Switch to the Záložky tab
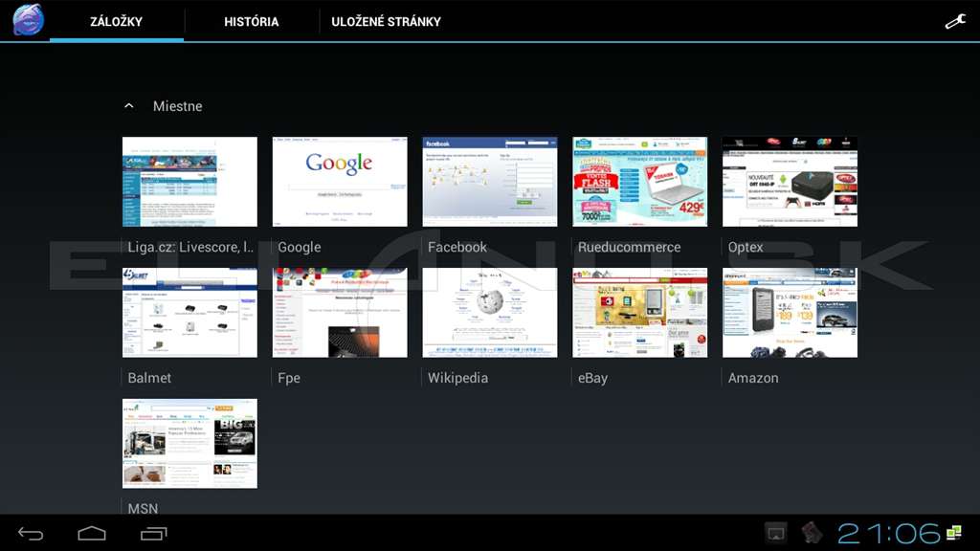The height and width of the screenshot is (551, 980). (116, 21)
